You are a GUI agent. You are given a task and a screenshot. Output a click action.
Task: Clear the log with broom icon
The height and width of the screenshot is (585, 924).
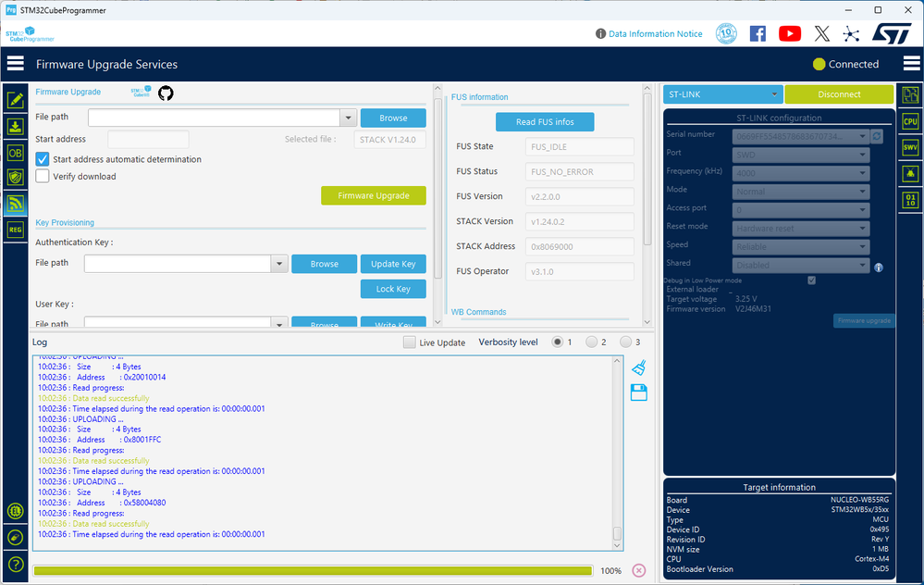[639, 368]
